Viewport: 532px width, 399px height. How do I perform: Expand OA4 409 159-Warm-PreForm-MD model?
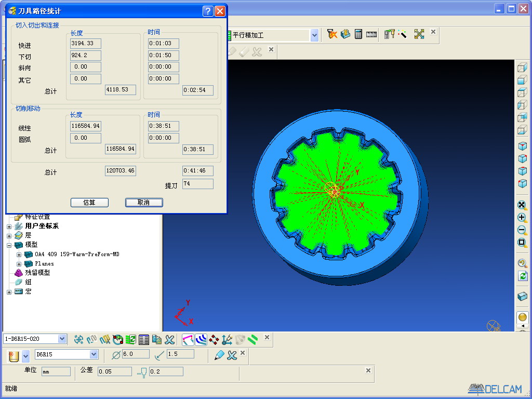[19, 255]
